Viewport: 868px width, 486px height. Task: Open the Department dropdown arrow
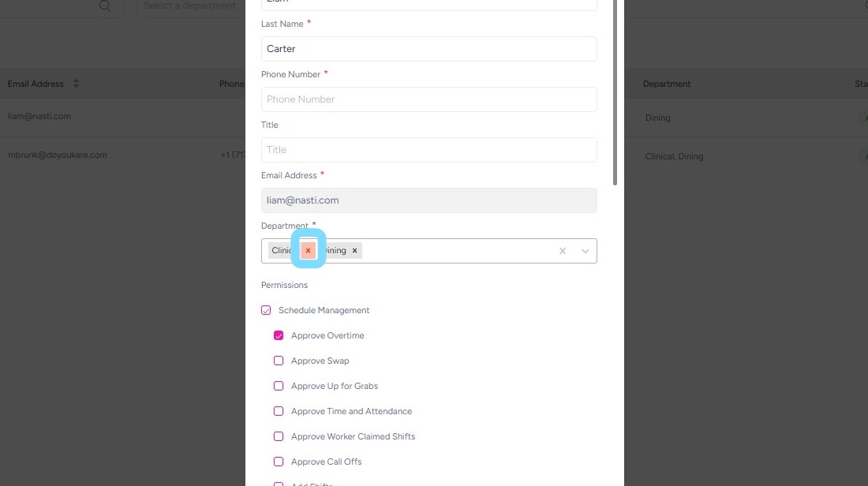coord(586,251)
